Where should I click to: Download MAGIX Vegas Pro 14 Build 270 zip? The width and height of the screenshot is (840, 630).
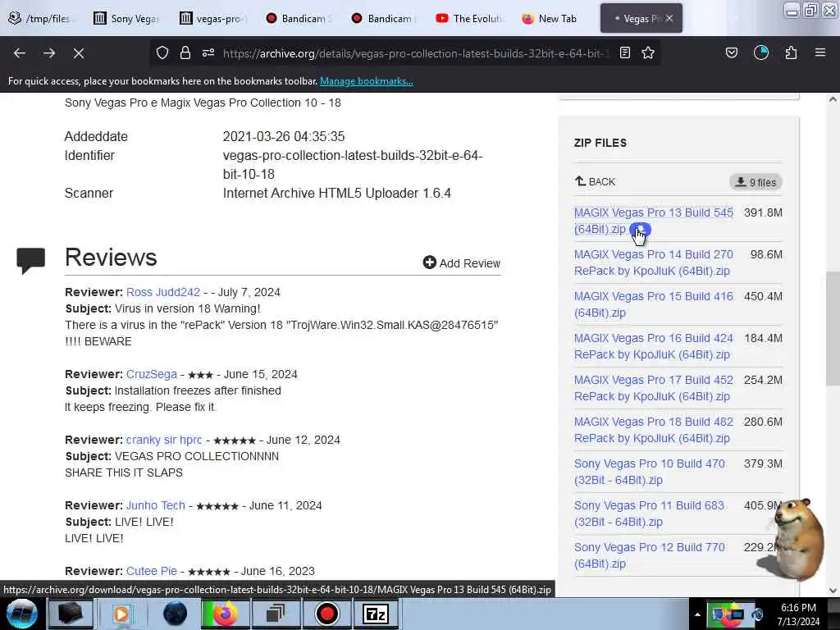pyautogui.click(x=653, y=262)
